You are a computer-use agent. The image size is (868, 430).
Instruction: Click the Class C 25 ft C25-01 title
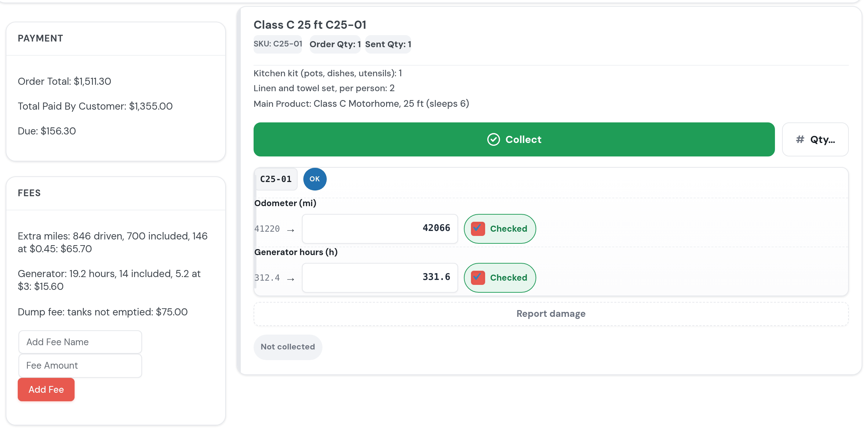pos(310,25)
